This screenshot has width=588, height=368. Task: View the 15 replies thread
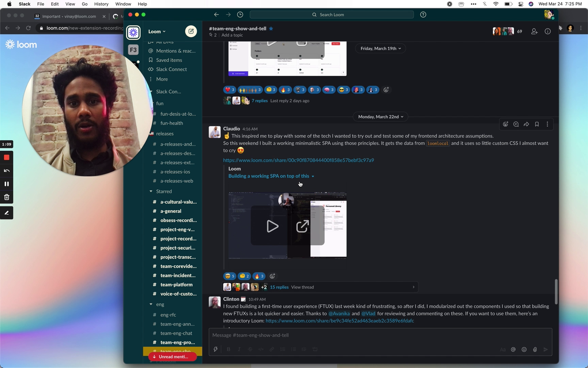(x=279, y=287)
